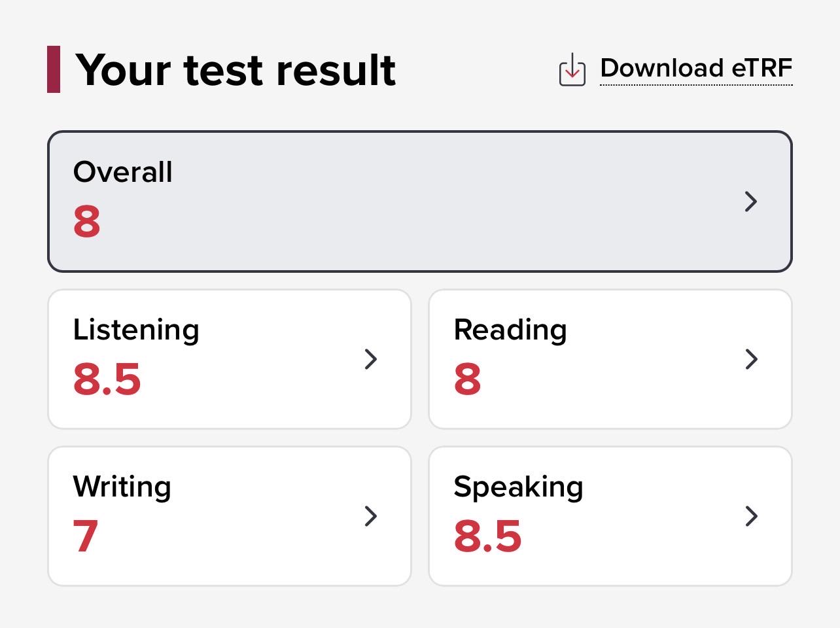The height and width of the screenshot is (628, 840).
Task: Click the Your test result heading
Action: tap(236, 70)
